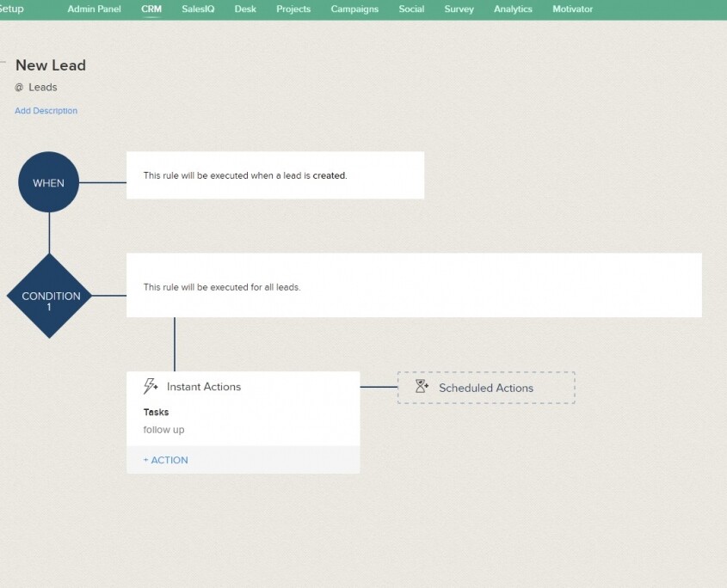
Task: Open the Survey tab
Action: click(x=459, y=9)
